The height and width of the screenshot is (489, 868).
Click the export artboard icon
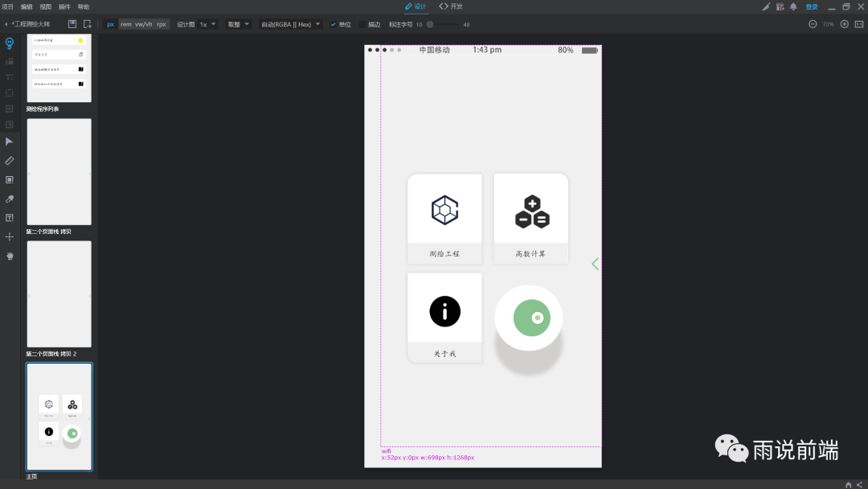(88, 24)
